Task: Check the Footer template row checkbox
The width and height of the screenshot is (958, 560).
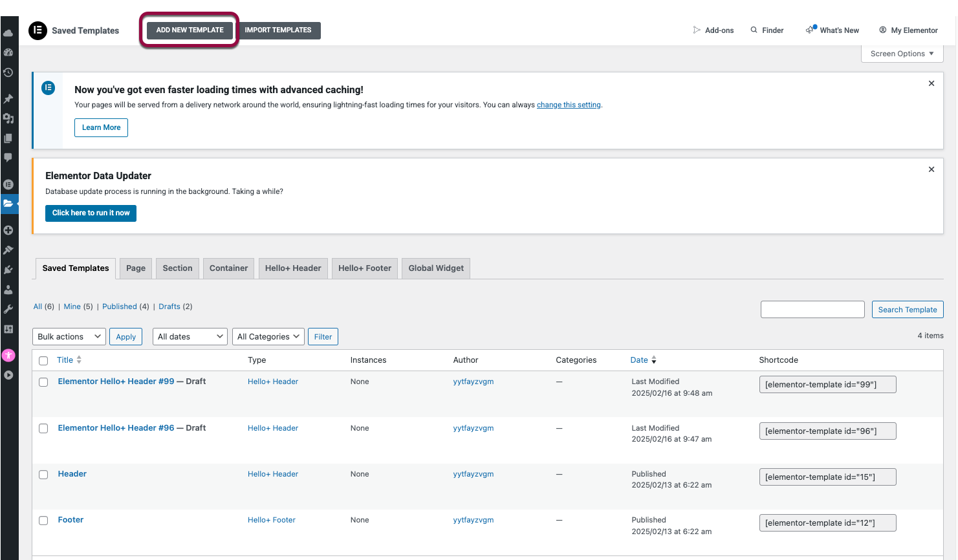Action: (x=43, y=521)
